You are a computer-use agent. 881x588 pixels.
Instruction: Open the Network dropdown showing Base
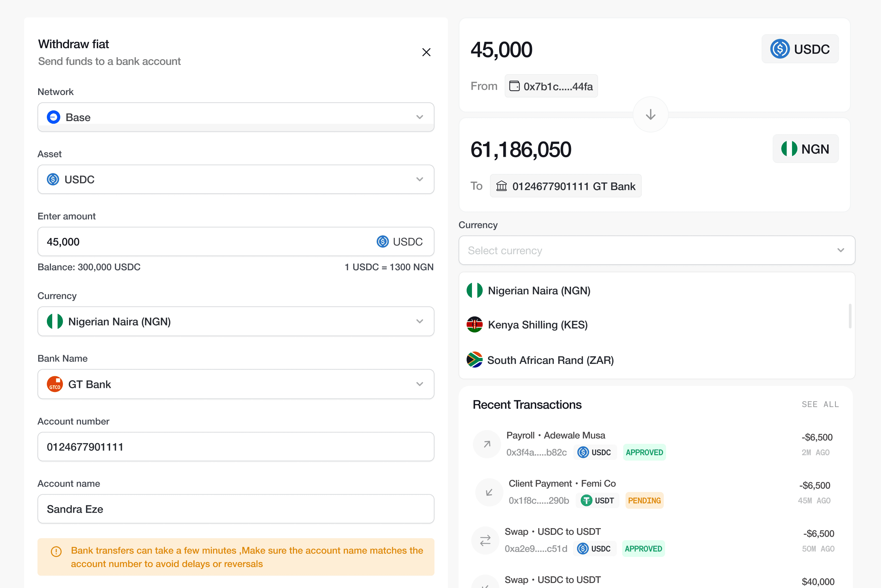[236, 117]
